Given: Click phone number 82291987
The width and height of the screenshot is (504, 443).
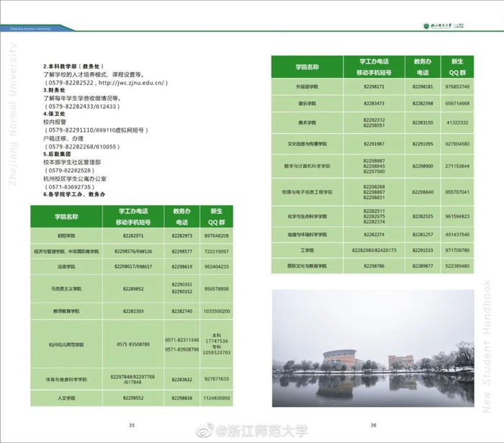Looking at the screenshot, I should tap(374, 143).
